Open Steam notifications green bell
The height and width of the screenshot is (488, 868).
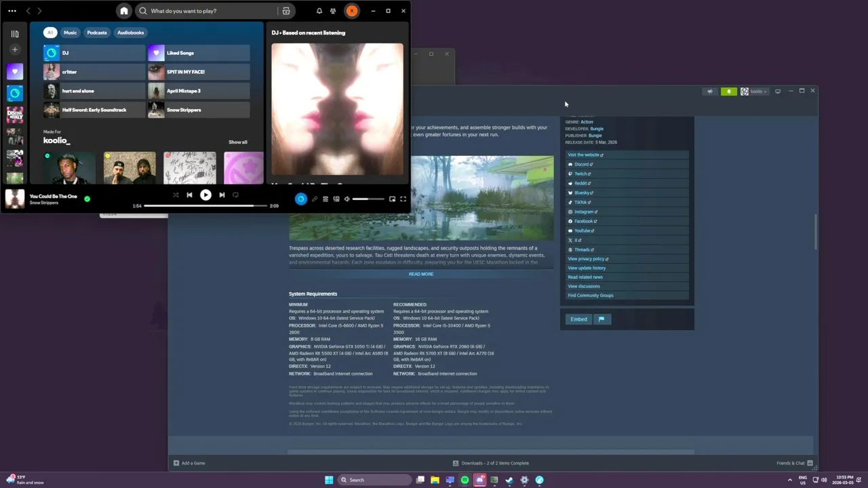(x=729, y=91)
